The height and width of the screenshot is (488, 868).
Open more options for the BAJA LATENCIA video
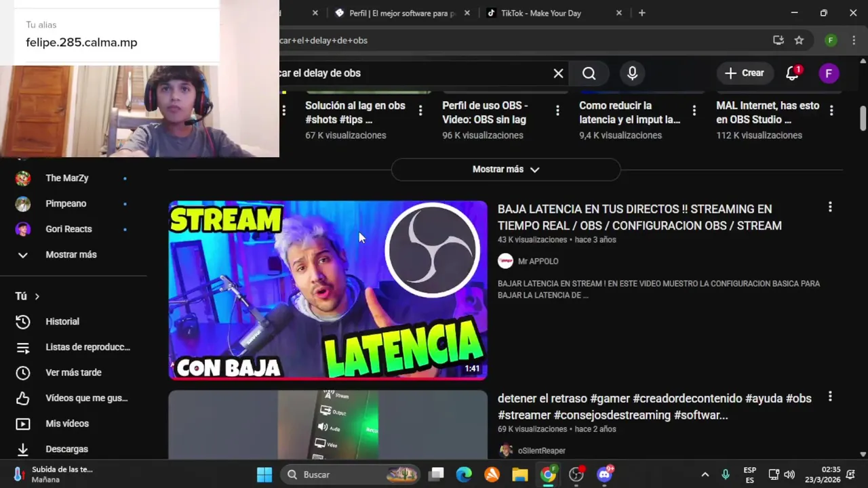tap(830, 207)
